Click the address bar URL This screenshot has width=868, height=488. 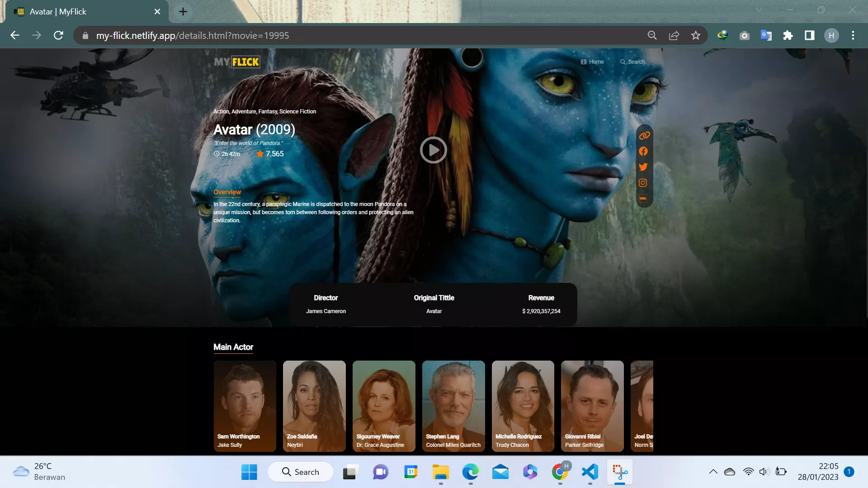193,35
